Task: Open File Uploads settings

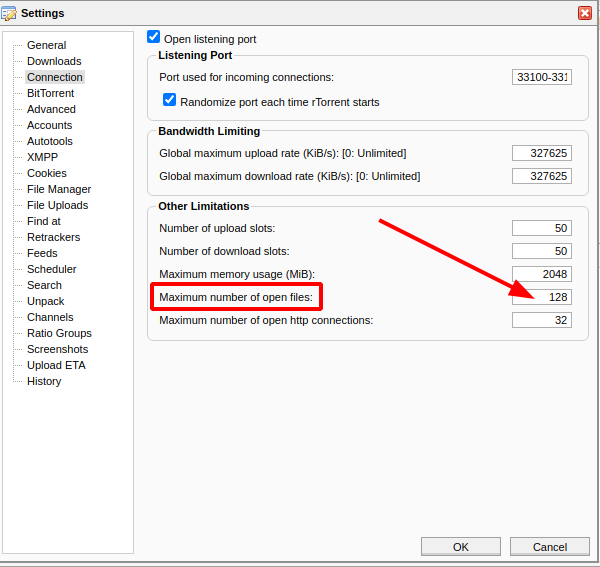Action: point(58,205)
